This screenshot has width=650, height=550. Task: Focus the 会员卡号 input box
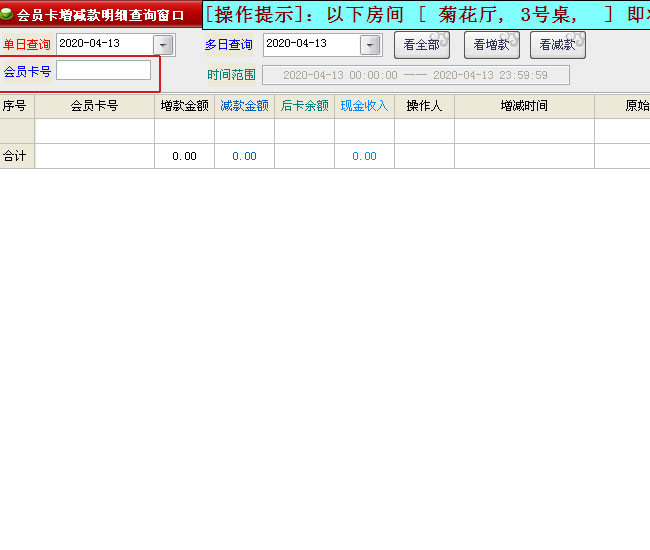pyautogui.click(x=104, y=70)
